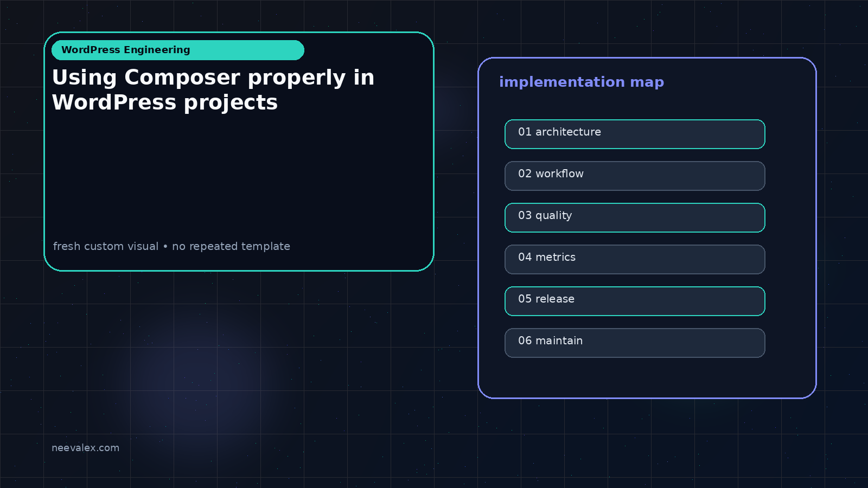Open the 03 quality step

click(x=635, y=217)
